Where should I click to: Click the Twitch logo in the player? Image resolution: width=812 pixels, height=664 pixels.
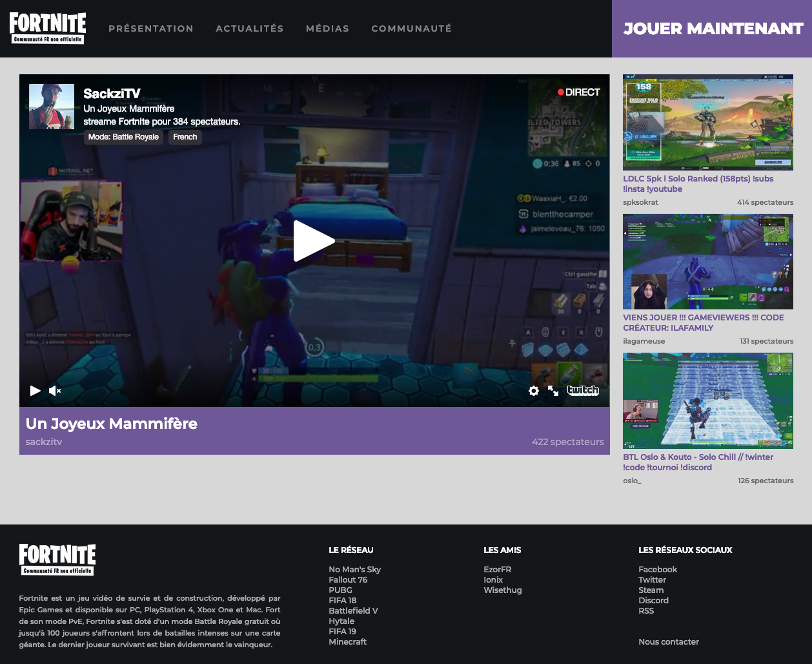(x=583, y=390)
